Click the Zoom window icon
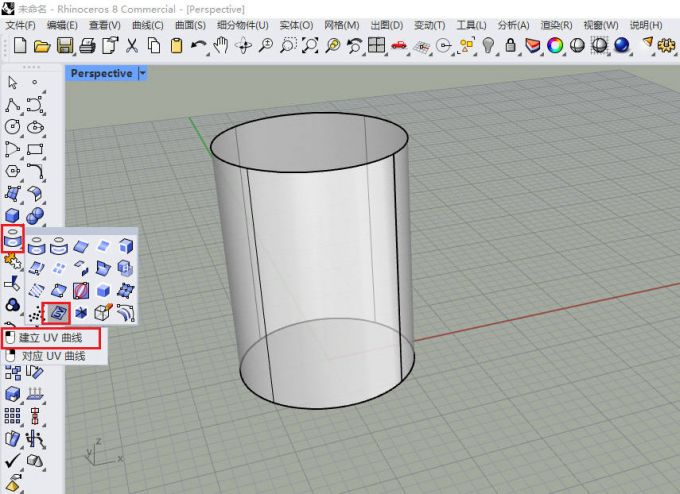 click(x=288, y=46)
